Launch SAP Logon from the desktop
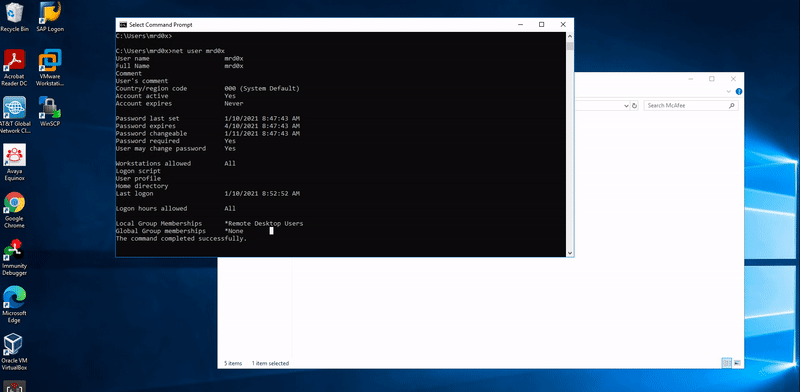The image size is (800, 392). pos(50,16)
